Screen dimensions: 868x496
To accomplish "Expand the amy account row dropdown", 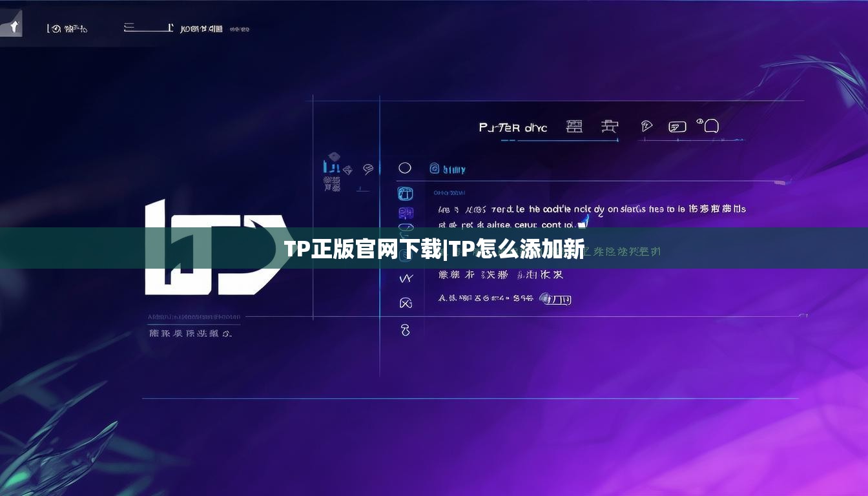I will (x=452, y=169).
